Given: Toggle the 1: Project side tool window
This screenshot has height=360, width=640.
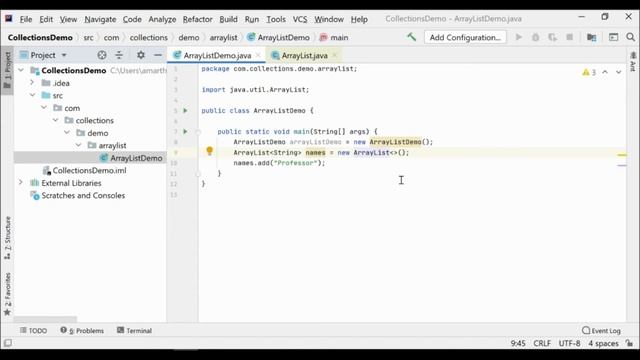Looking at the screenshot, I should click(x=7, y=70).
